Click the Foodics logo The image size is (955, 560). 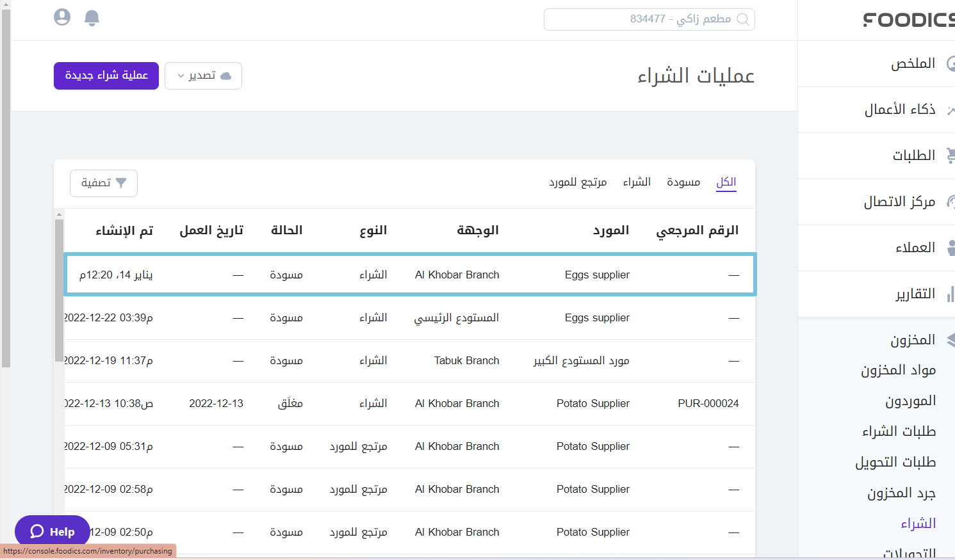908,20
